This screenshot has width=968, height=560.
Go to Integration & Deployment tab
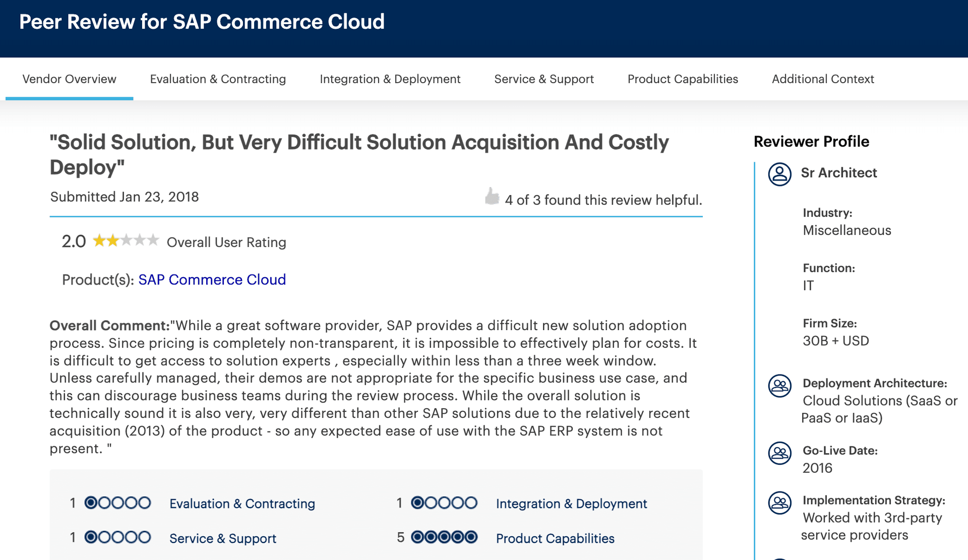click(390, 79)
